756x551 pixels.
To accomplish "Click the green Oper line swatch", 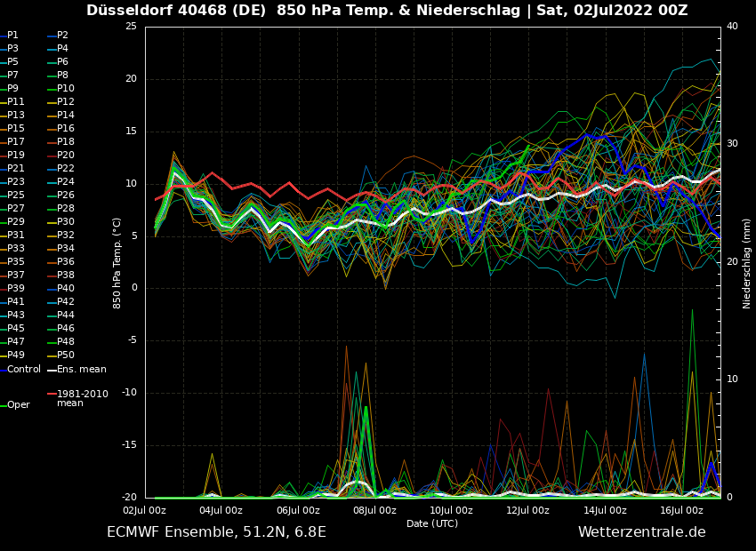I will [x=3, y=405].
